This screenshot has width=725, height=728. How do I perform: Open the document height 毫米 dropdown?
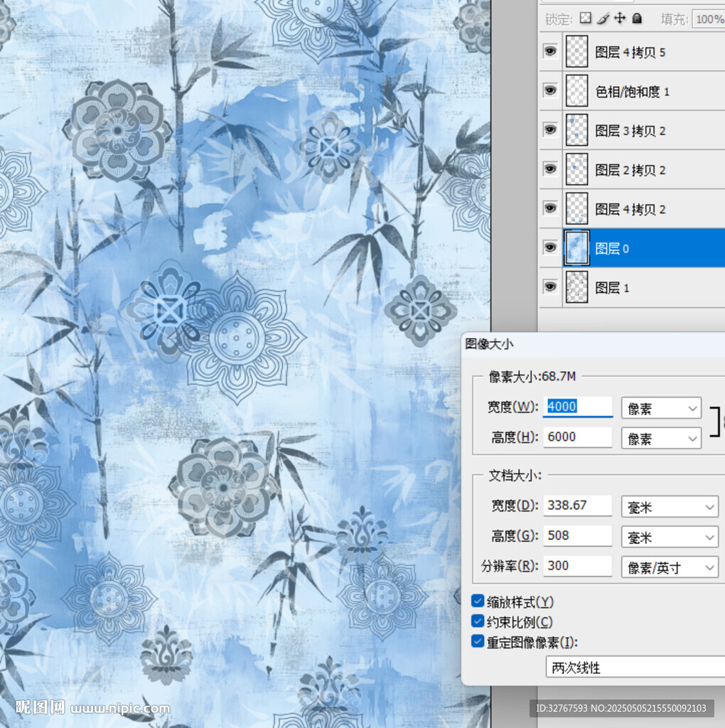pos(670,537)
